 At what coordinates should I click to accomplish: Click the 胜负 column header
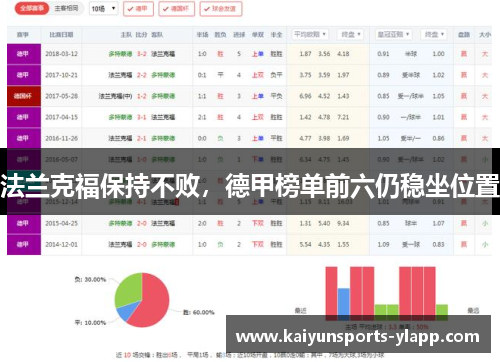coord(220,35)
